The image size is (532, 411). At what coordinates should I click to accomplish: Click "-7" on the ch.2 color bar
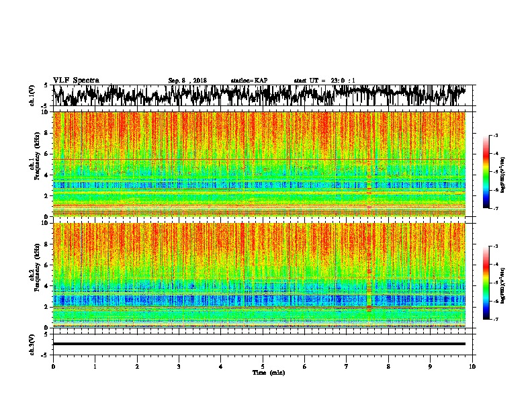[x=495, y=320]
